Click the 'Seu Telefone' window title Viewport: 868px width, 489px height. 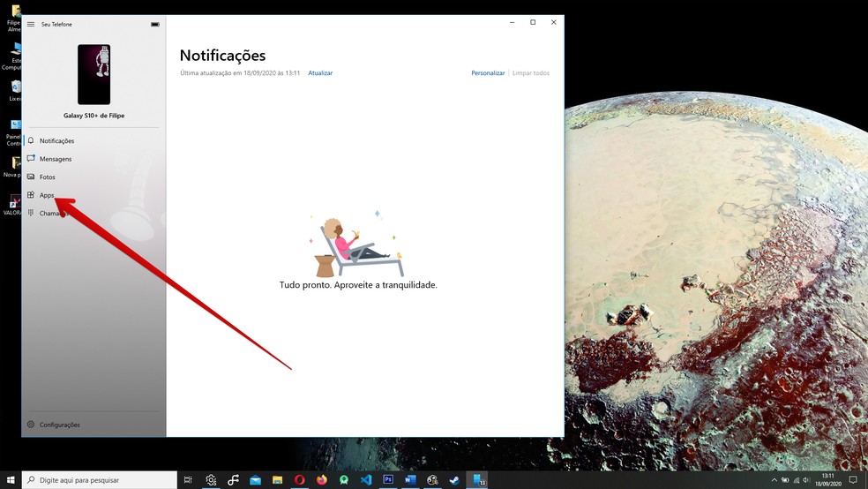(56, 25)
